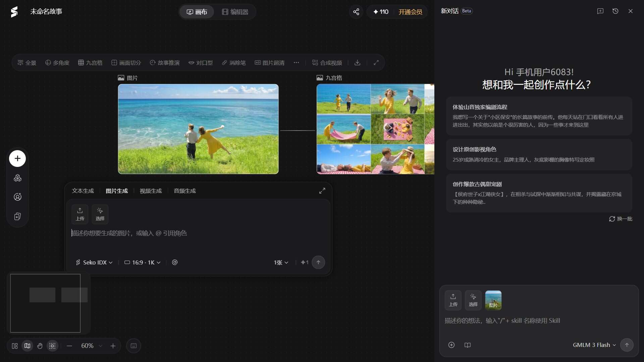
Task: Choose the 故事推演 story tool
Action: coord(165,63)
